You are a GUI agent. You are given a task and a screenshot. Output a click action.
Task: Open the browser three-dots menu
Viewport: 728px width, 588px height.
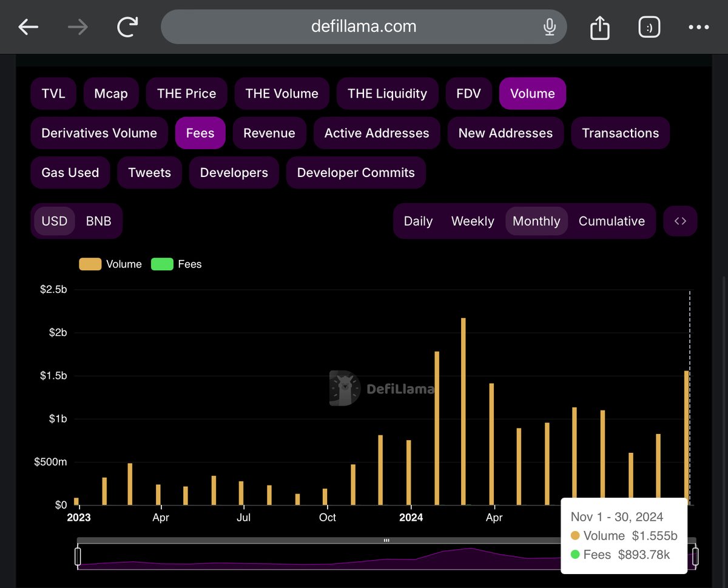pos(698,27)
